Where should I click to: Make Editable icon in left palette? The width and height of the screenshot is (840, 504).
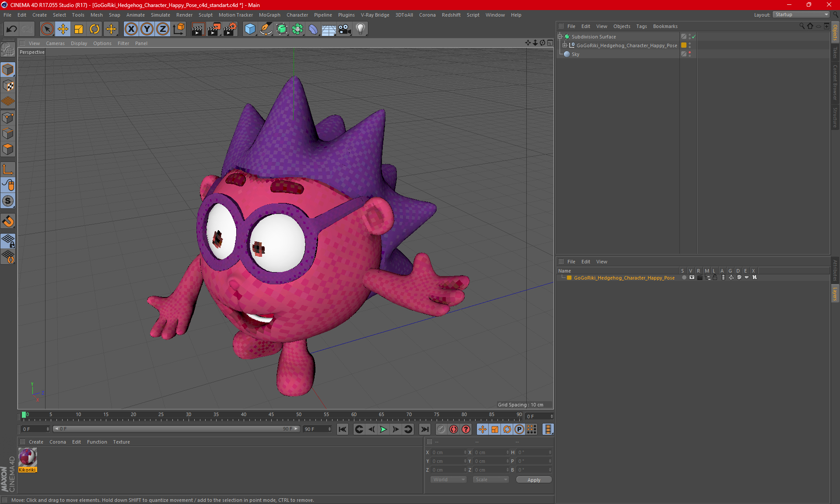(x=8, y=50)
